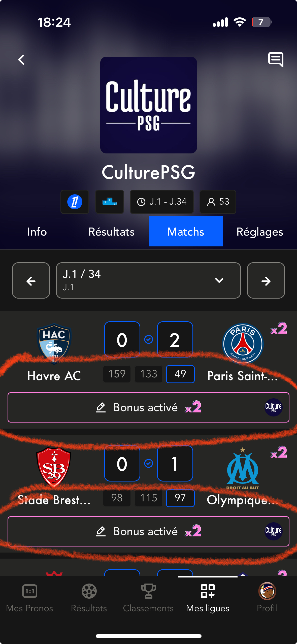The height and width of the screenshot is (644, 297).
Task: Open the podium ranking badge
Action: (110, 202)
